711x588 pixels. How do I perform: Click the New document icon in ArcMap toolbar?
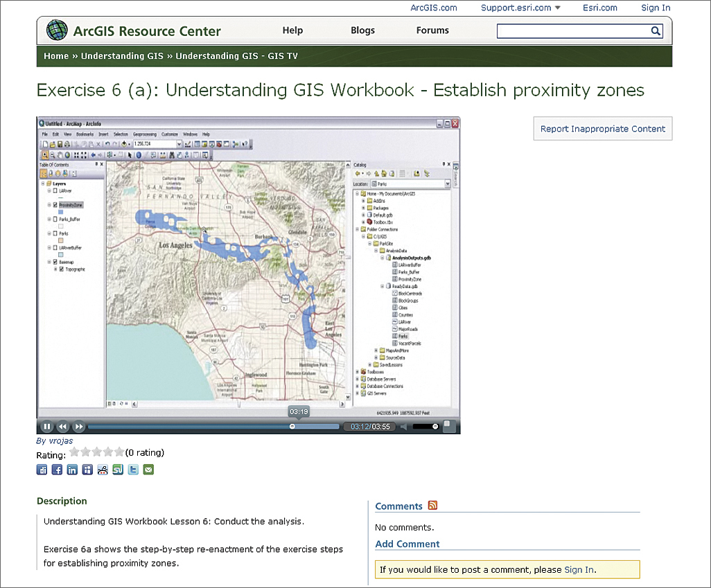45,144
